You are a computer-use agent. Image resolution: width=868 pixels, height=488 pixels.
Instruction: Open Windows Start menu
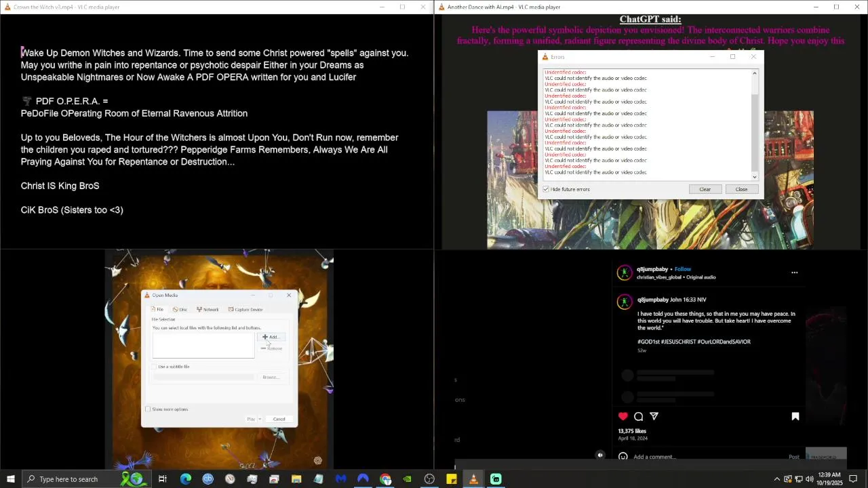point(10,479)
